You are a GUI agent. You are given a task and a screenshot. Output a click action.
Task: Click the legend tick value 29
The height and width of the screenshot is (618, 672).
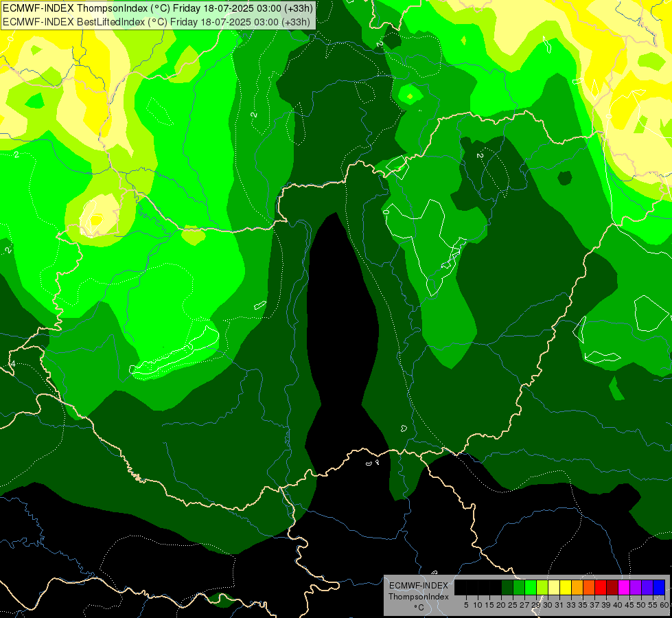(536, 605)
